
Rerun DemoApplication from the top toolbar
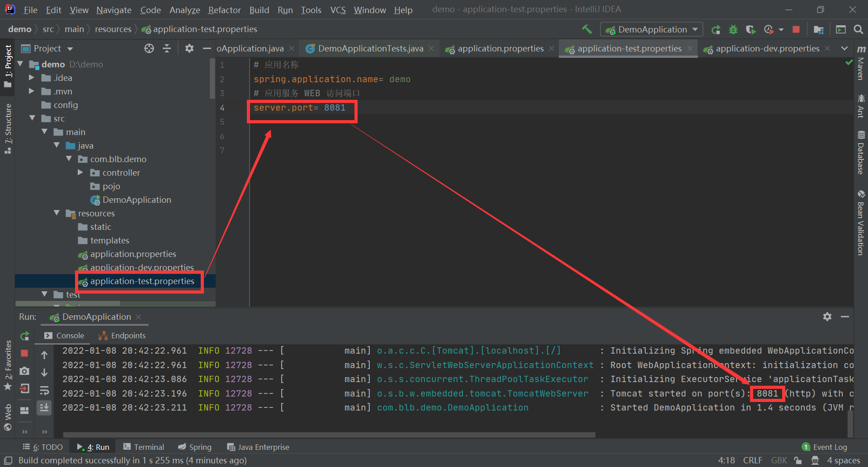(x=716, y=30)
